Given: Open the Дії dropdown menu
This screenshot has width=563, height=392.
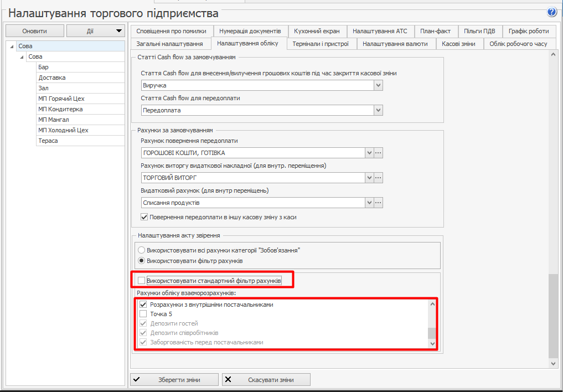Looking at the screenshot, I should (96, 31).
